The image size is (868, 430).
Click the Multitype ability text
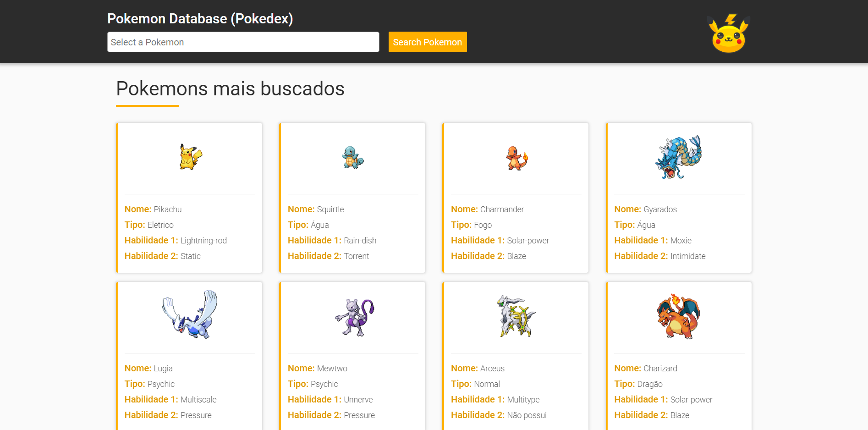523,400
